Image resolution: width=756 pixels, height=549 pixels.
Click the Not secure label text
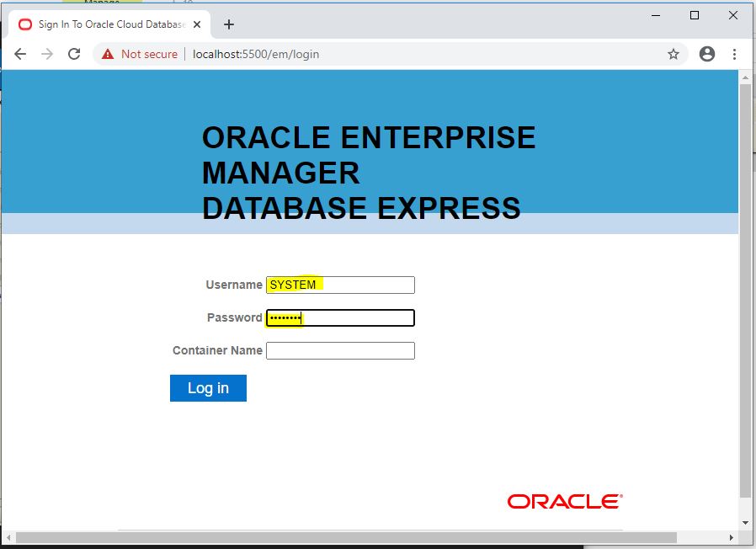point(147,53)
